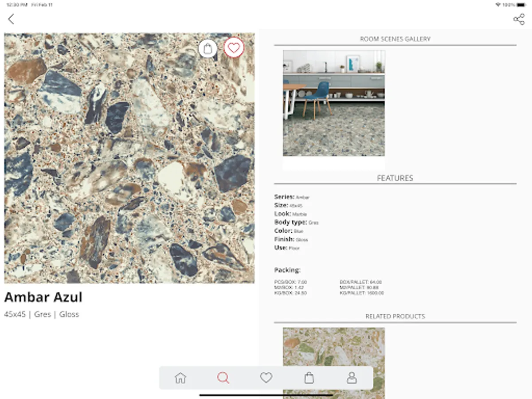Select the 'Packing:' label
Viewport: 532px width, 399px height.
(x=287, y=270)
